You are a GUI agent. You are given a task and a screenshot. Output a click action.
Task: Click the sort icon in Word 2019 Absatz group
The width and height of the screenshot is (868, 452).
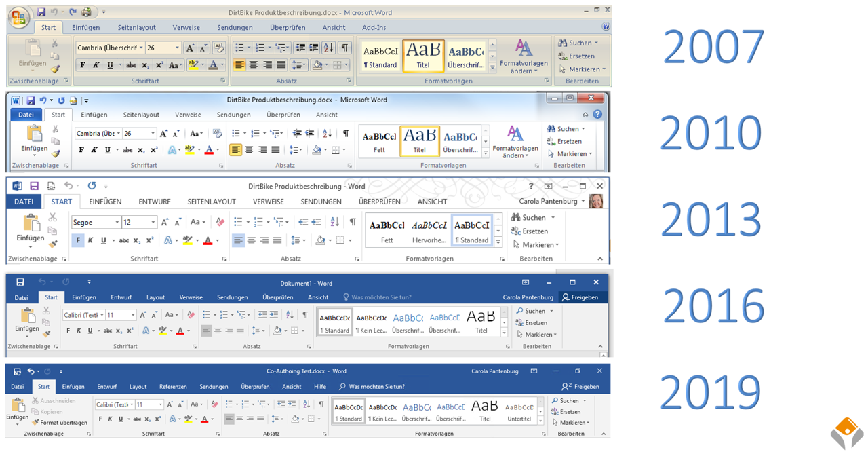pyautogui.click(x=307, y=404)
